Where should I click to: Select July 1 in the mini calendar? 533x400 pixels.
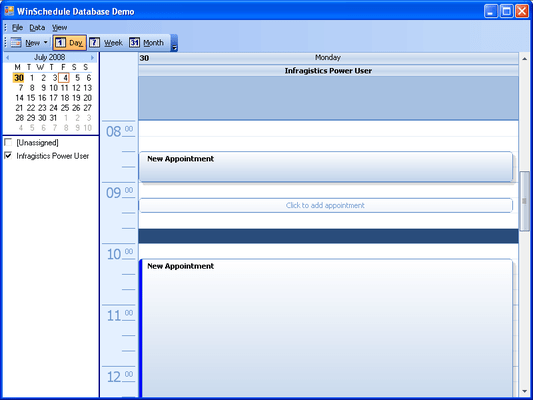coord(32,78)
